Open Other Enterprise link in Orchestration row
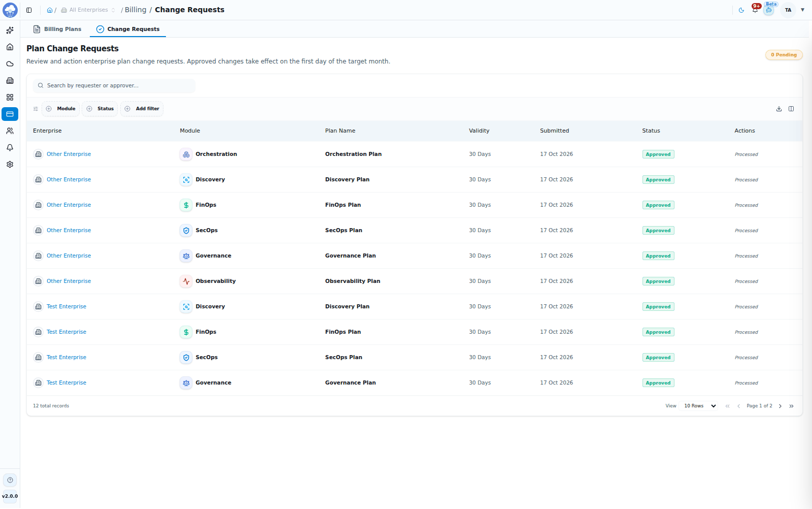Image resolution: width=812 pixels, height=509 pixels. click(69, 154)
